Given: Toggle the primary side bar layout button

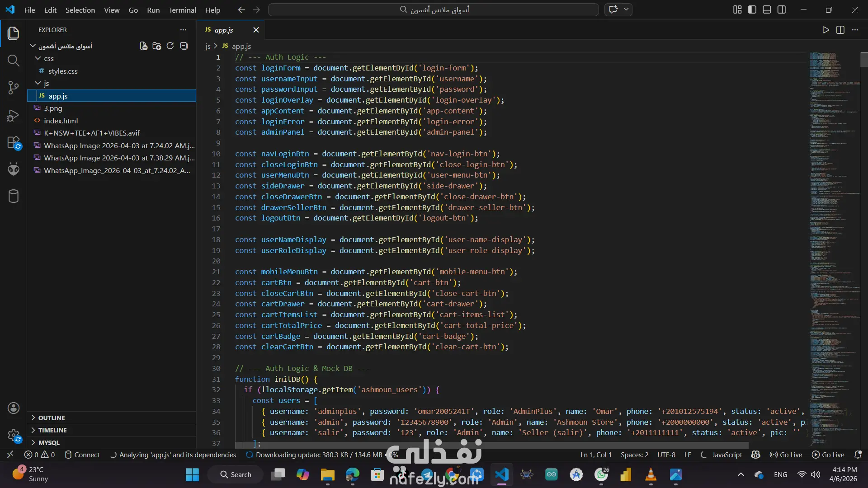Looking at the screenshot, I should tap(752, 9).
